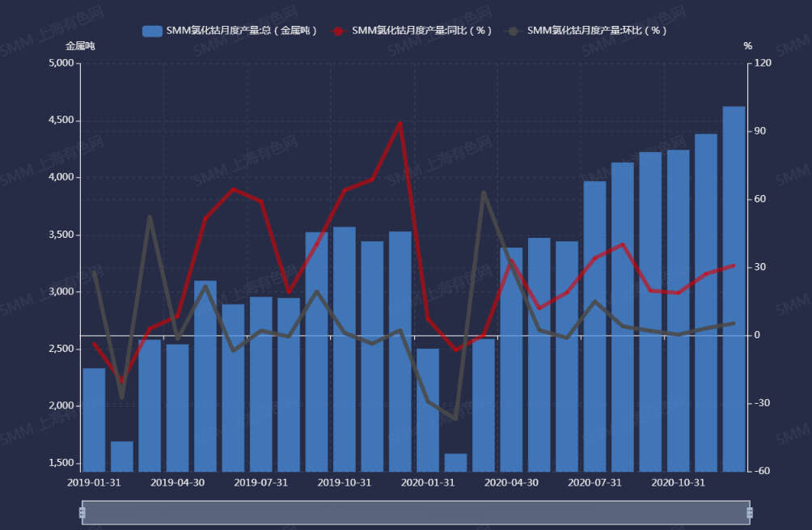Click the middle of the date zoom slider bar

coord(416,513)
